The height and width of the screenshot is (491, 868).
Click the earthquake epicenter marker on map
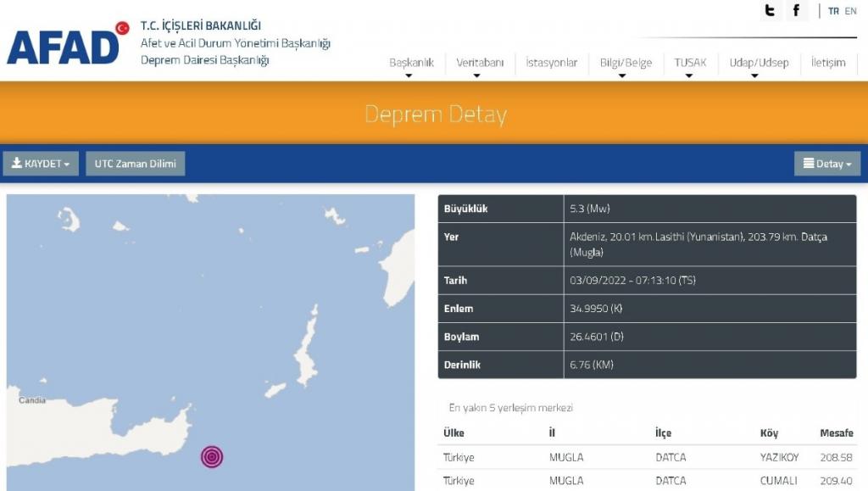tap(212, 457)
